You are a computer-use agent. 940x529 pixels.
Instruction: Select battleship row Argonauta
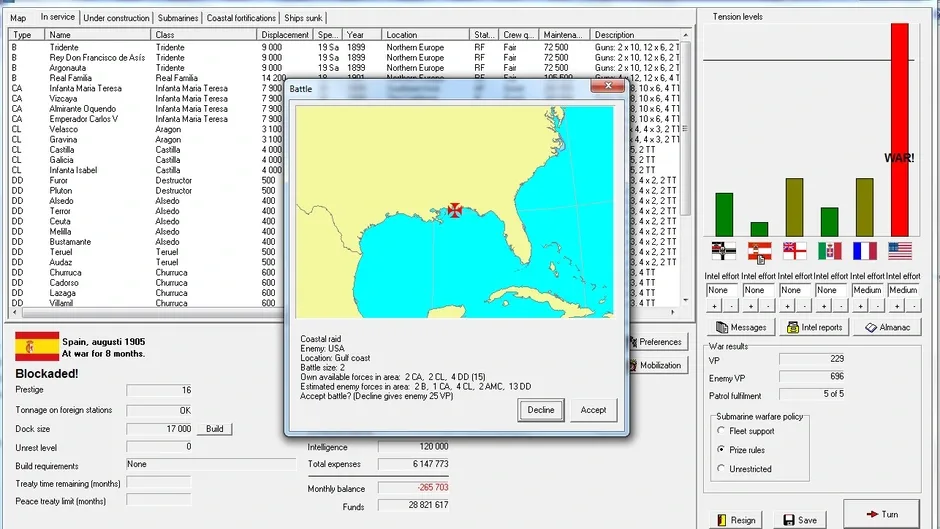[345, 68]
